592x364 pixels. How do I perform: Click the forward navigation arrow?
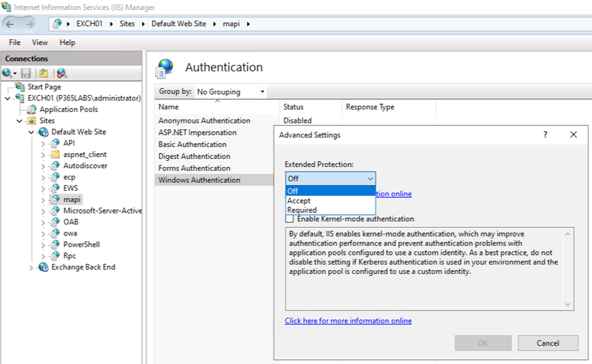pyautogui.click(x=29, y=24)
